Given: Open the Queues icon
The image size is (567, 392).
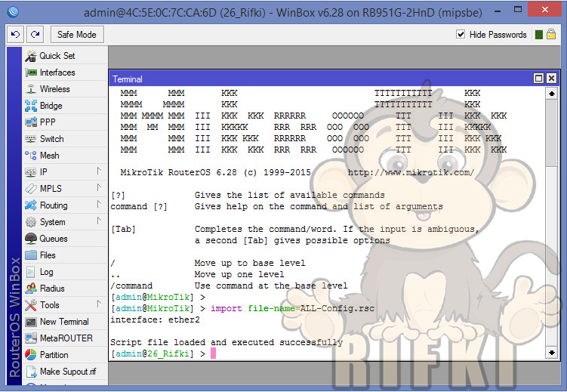Looking at the screenshot, I should point(31,239).
